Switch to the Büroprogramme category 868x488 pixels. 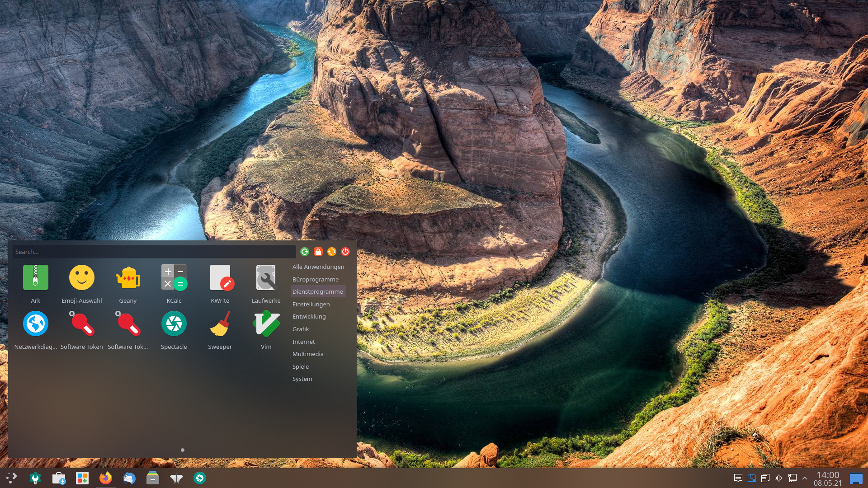tap(315, 279)
